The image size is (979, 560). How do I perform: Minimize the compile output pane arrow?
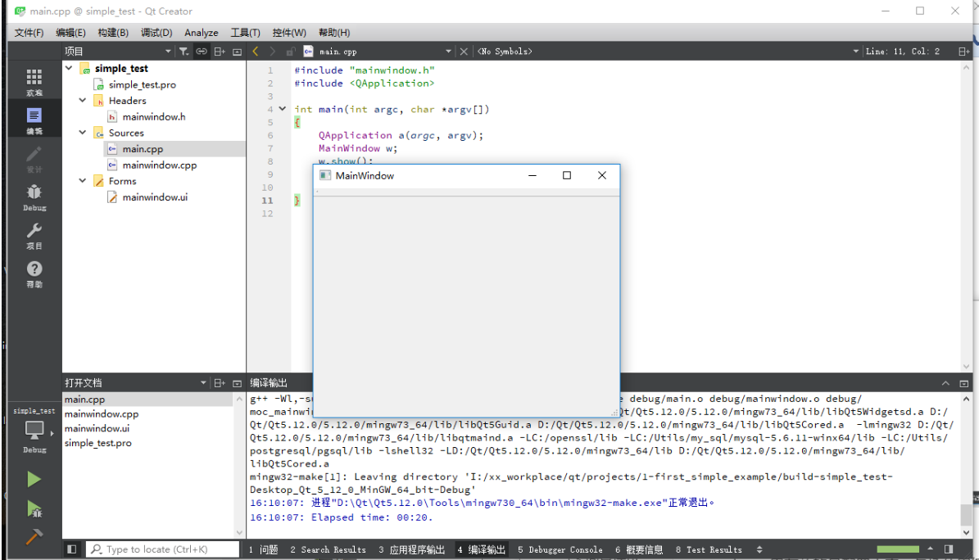click(x=945, y=382)
